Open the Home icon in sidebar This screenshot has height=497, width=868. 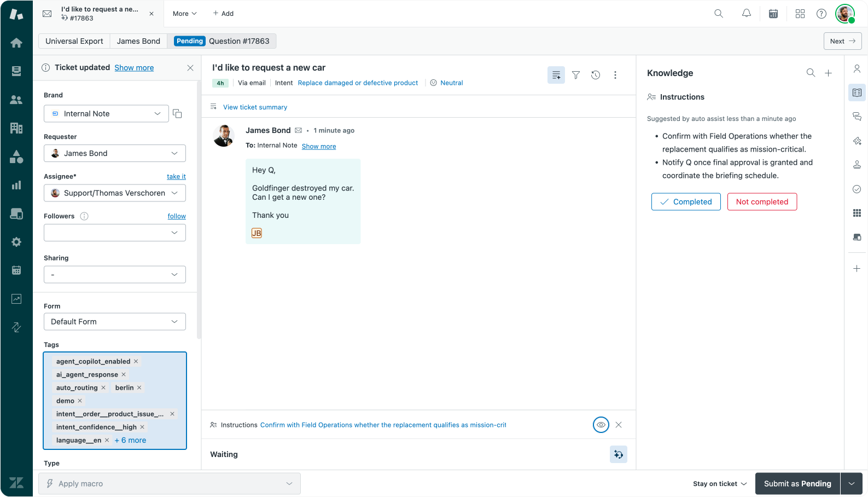coord(16,43)
